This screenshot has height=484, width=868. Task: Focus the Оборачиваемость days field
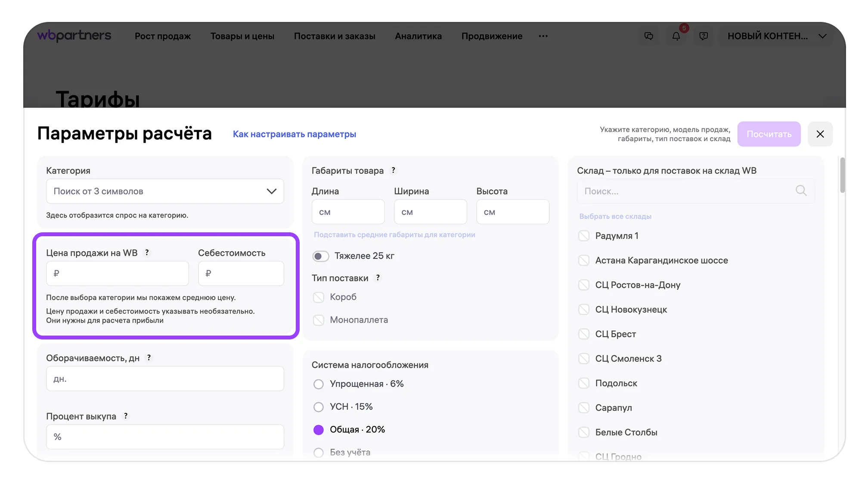point(165,379)
